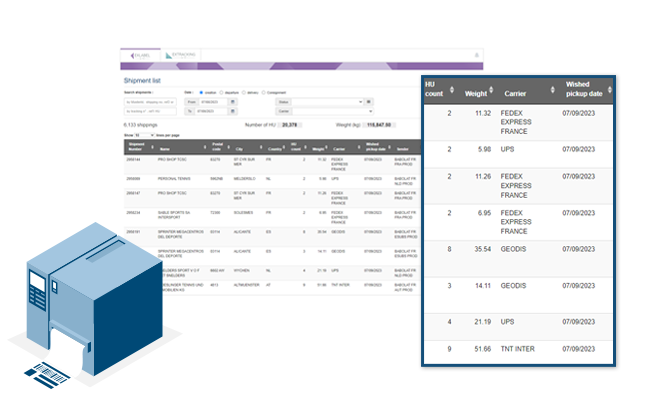Open the calendar picker for To date
The height and width of the screenshot is (400, 650).
coord(233,112)
